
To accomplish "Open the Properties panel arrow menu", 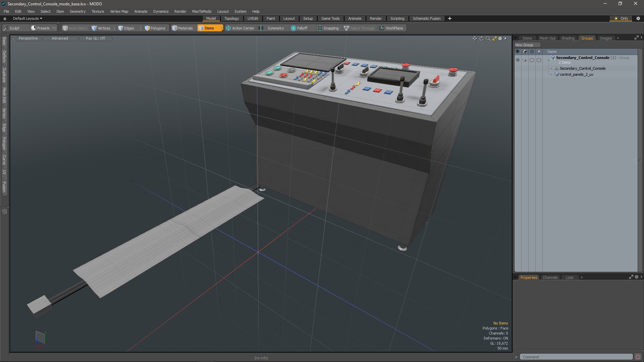I will pyautogui.click(x=641, y=277).
